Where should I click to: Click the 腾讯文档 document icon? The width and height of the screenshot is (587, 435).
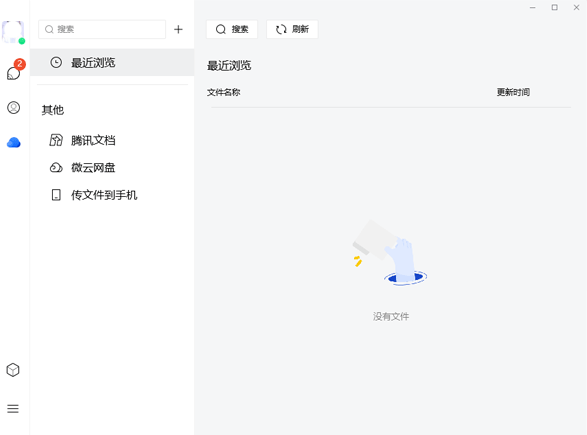point(56,140)
